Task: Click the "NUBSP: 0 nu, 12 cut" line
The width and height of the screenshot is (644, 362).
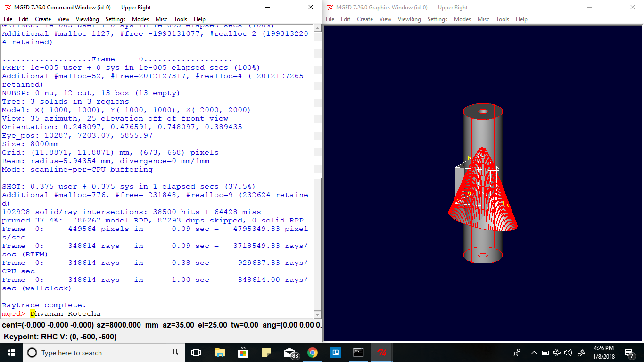Action: coord(91,93)
